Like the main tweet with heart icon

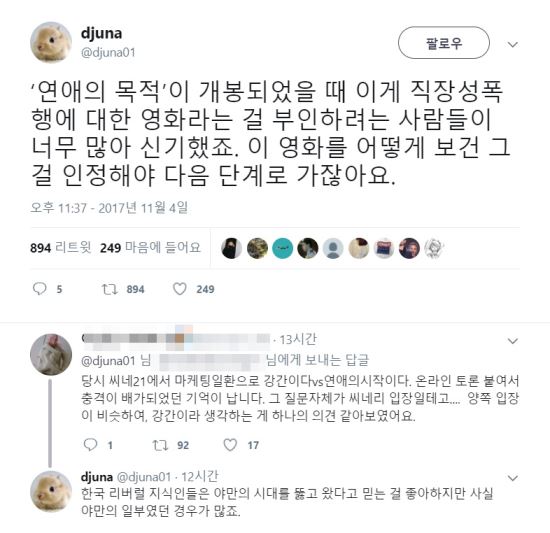[x=180, y=289]
